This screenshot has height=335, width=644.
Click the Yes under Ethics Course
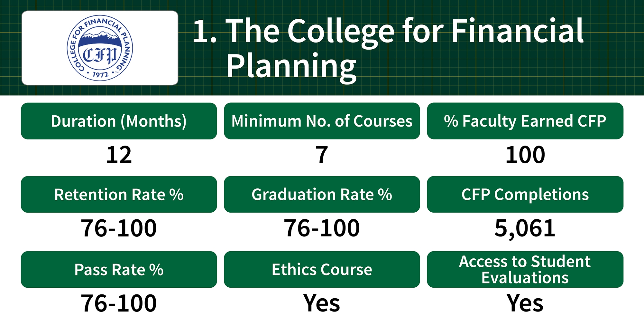322,303
